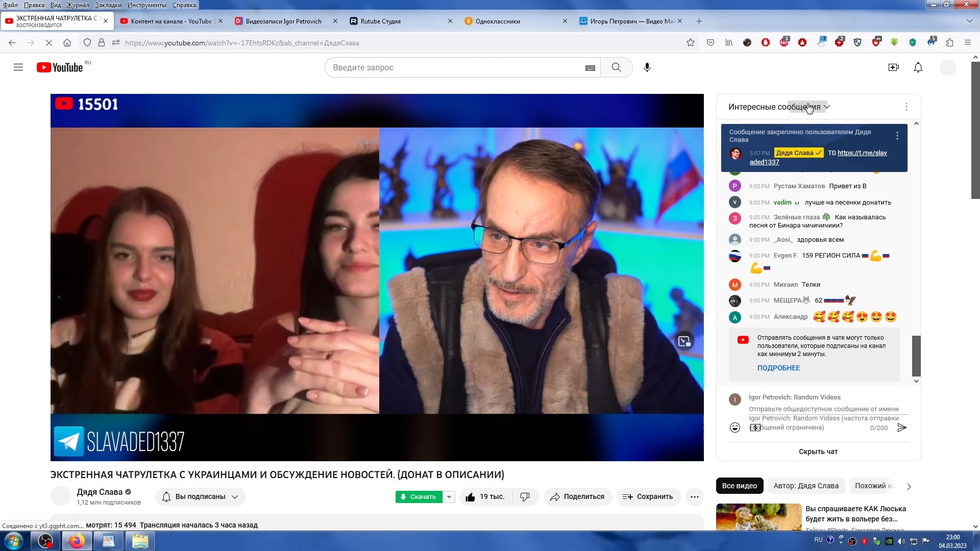Open YouTube notifications bell
980x551 pixels.
point(918,67)
